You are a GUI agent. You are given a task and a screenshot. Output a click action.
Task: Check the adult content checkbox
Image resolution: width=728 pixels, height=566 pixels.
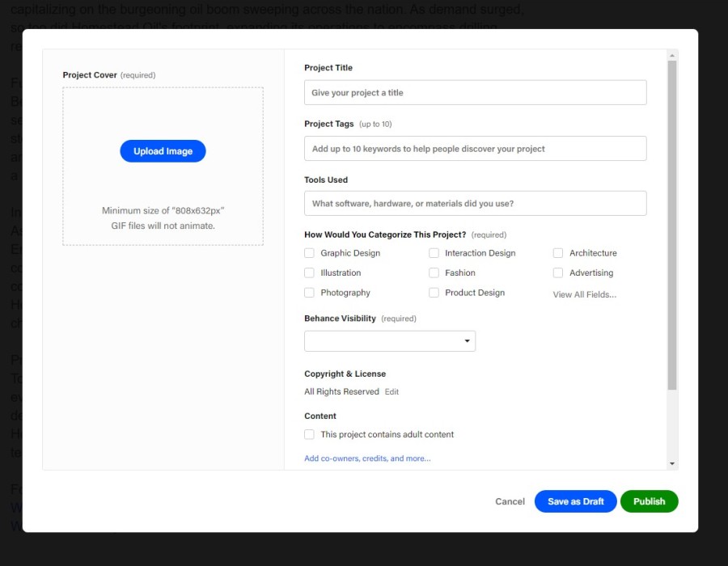coord(309,434)
